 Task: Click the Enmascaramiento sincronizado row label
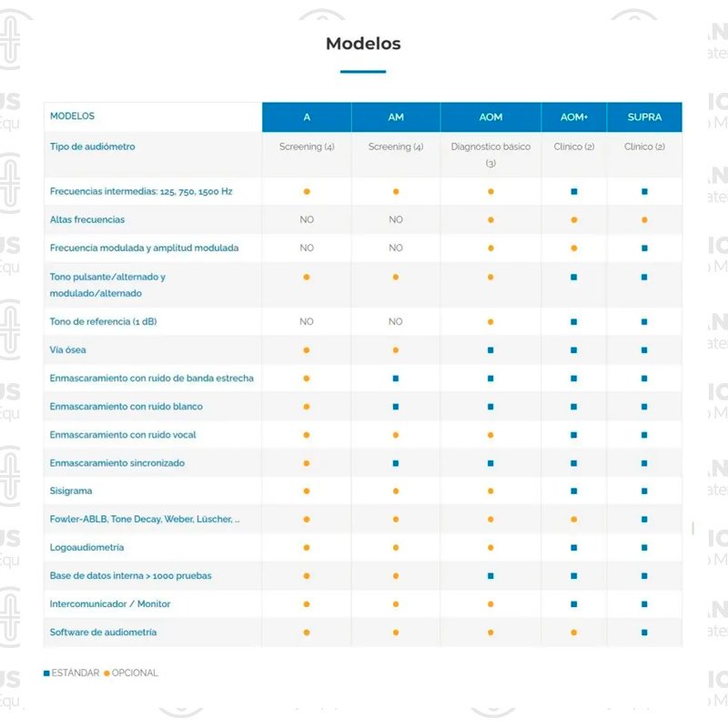[117, 463]
